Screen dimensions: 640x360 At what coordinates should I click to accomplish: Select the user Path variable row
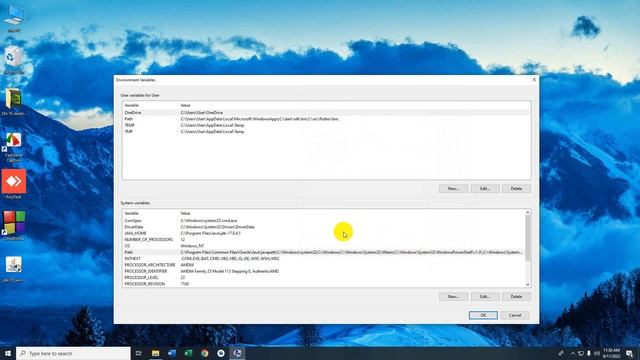click(327, 119)
